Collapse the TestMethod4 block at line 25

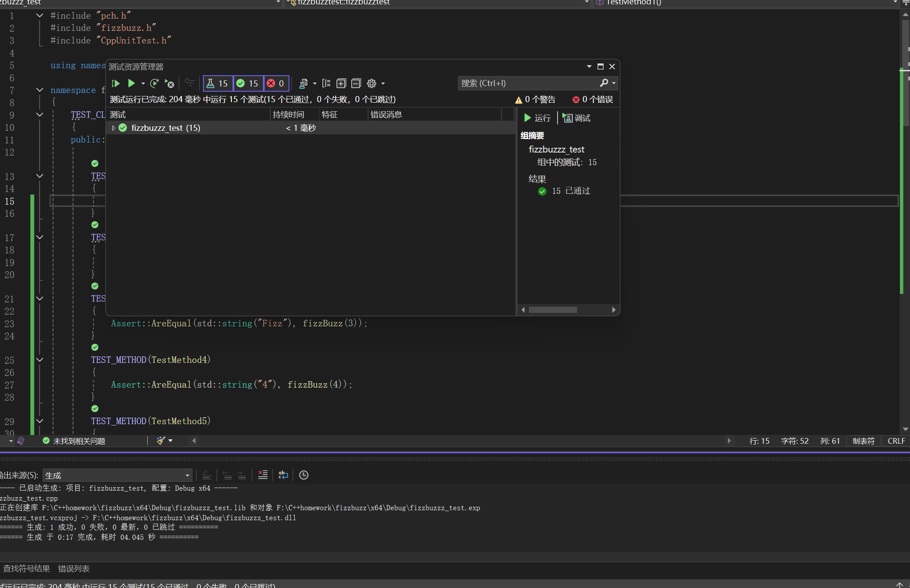(40, 360)
